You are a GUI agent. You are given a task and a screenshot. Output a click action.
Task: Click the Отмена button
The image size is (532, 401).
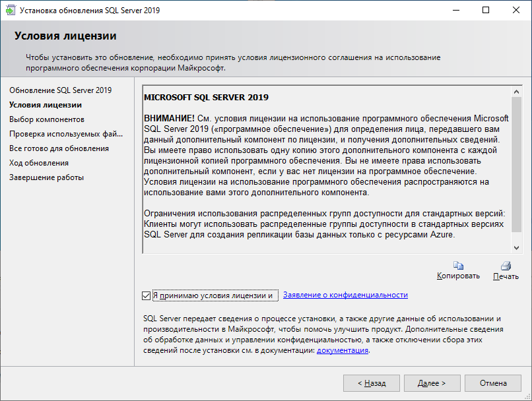[x=493, y=383]
